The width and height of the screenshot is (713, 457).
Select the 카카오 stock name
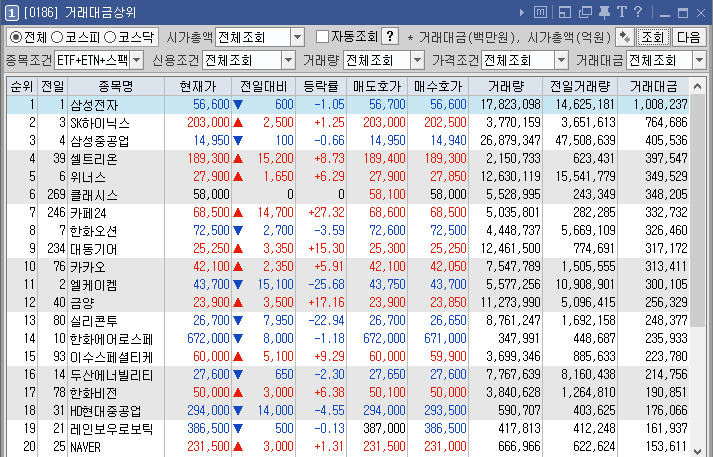pos(88,267)
